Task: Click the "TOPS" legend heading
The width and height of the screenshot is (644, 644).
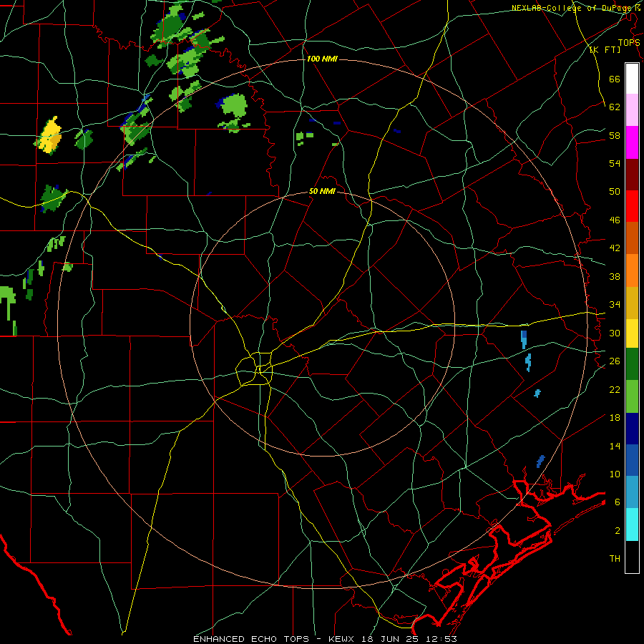Action: [629, 43]
